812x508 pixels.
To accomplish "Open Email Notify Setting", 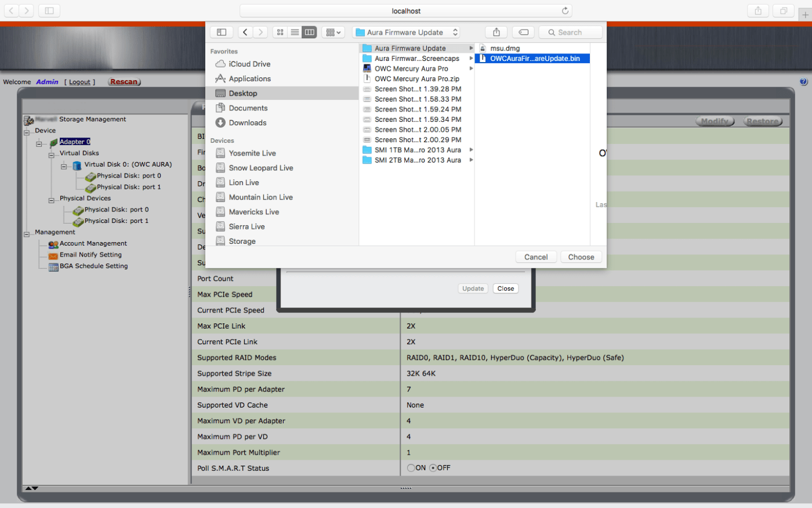I will click(90, 254).
